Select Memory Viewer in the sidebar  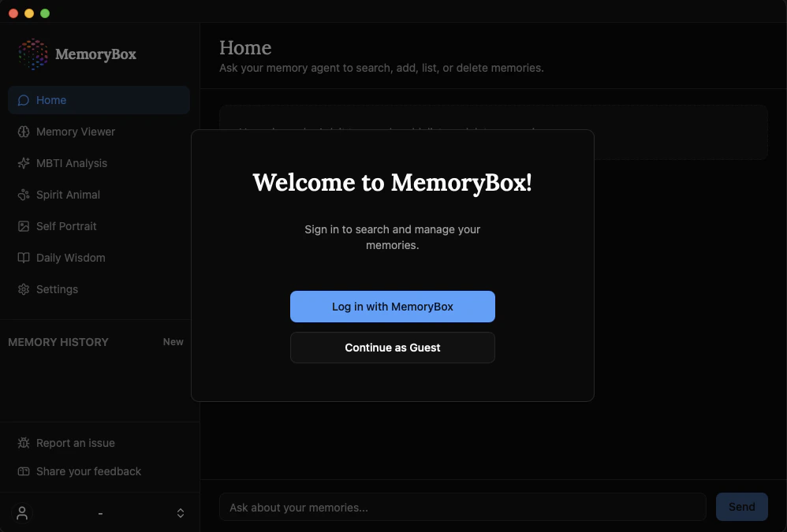click(x=76, y=132)
